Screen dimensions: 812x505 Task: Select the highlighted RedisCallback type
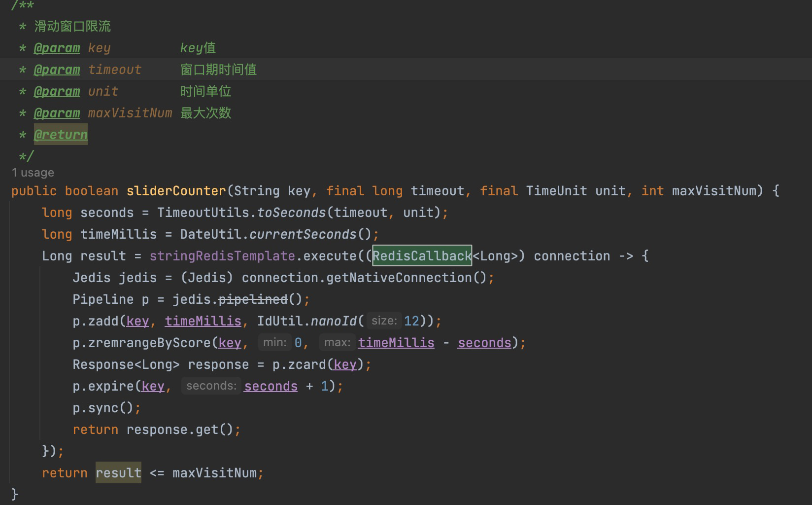tap(422, 256)
